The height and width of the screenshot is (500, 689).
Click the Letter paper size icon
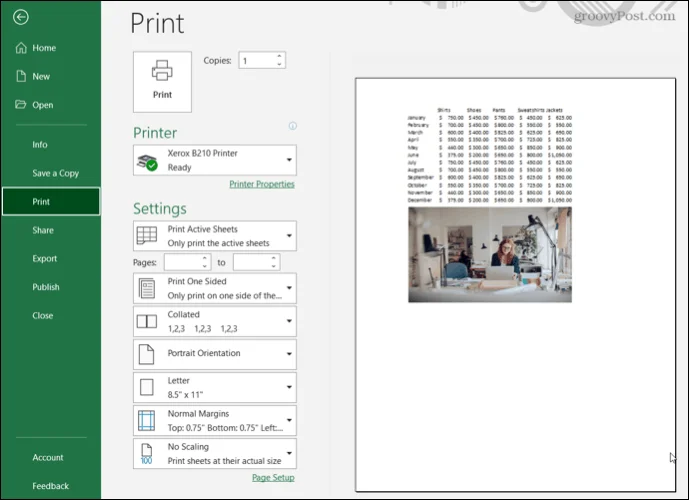(146, 388)
